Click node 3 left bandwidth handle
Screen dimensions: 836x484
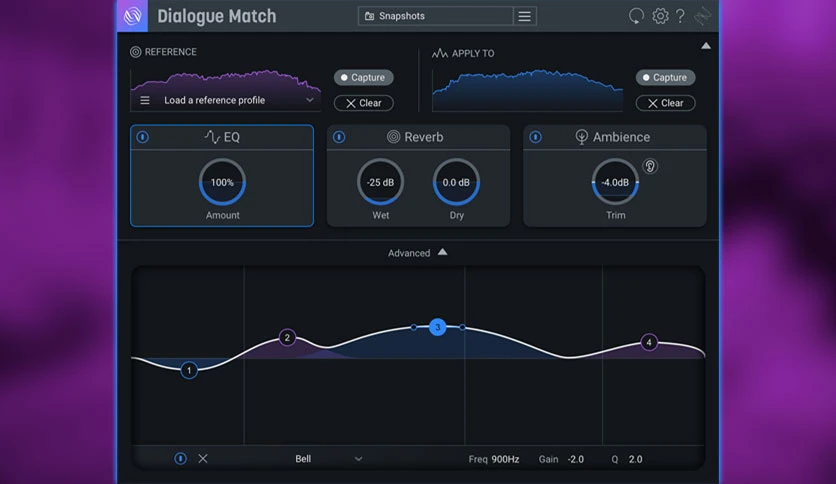[x=414, y=327]
